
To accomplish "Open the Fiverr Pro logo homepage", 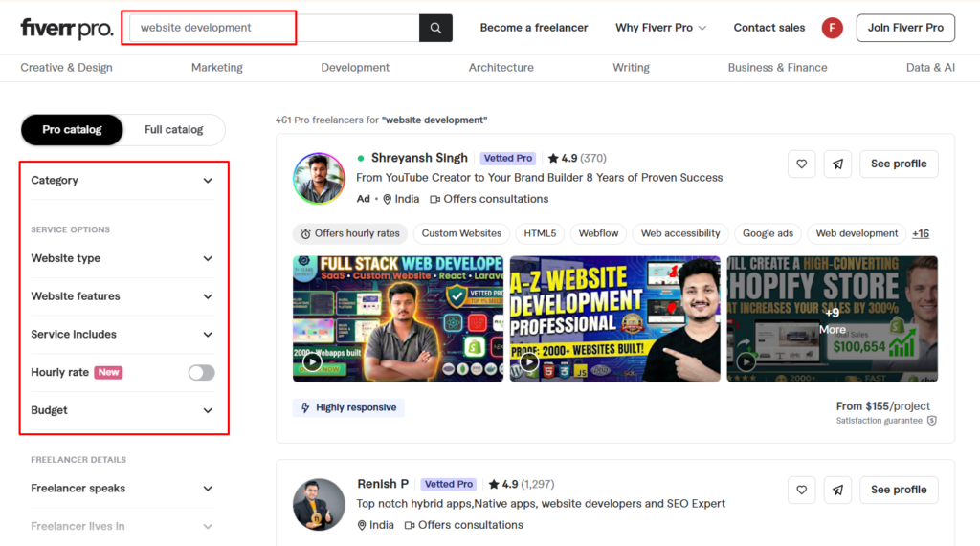I will tap(67, 28).
